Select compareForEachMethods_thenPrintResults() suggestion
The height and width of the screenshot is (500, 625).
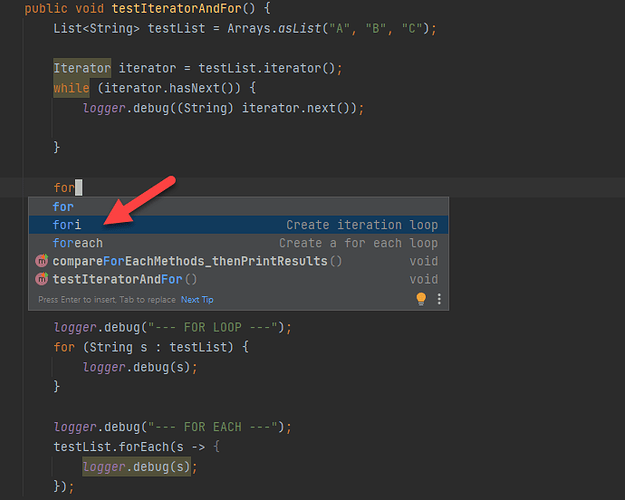coord(238,261)
